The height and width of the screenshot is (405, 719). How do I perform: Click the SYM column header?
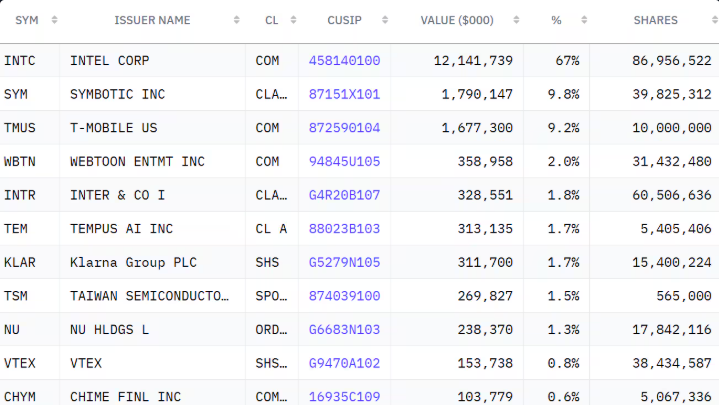[x=27, y=20]
